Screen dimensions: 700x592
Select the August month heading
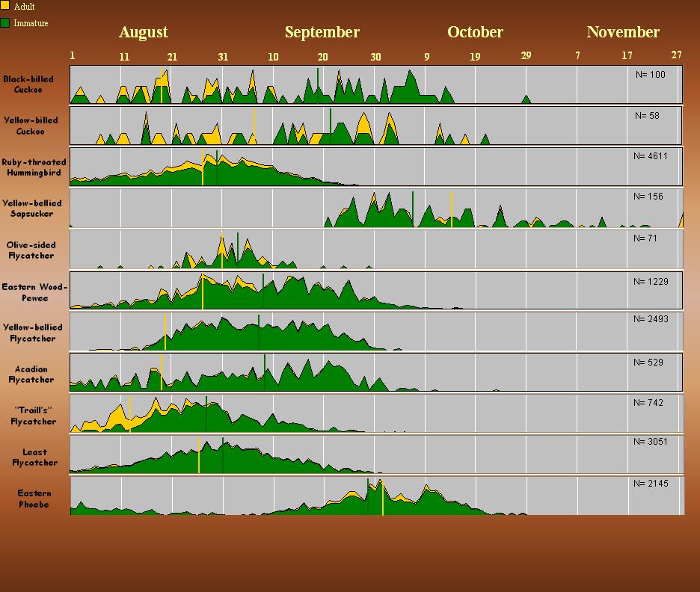tap(143, 32)
